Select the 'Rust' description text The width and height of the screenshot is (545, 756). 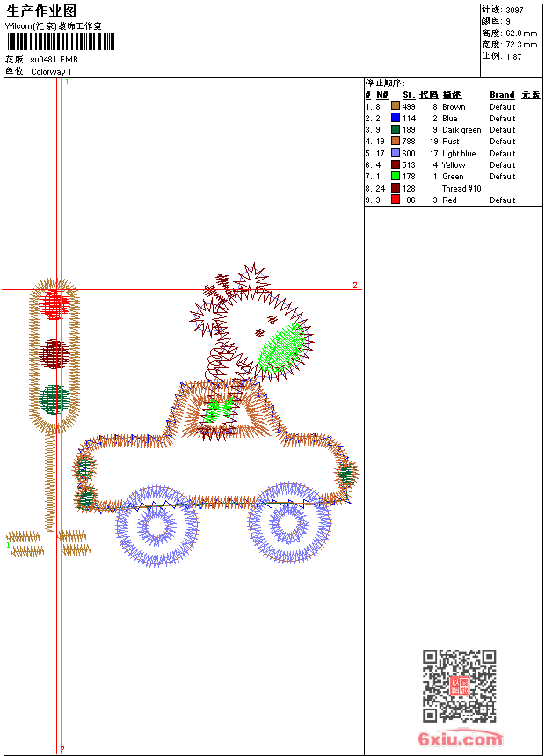pyautogui.click(x=450, y=142)
